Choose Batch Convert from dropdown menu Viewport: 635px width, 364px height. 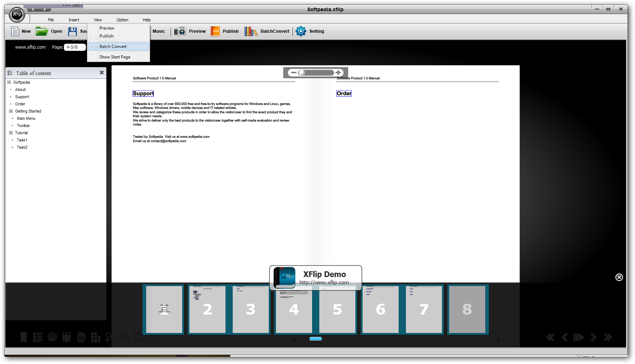(x=119, y=47)
